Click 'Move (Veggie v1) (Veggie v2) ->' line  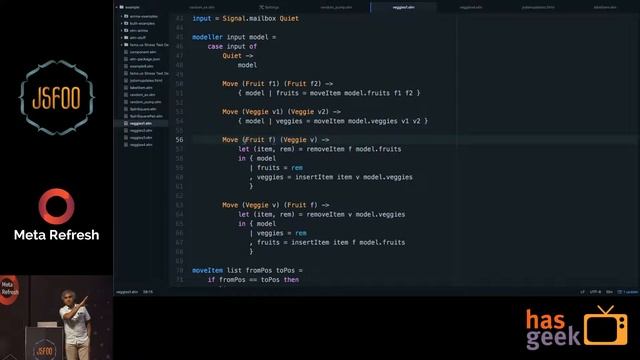[281, 111]
